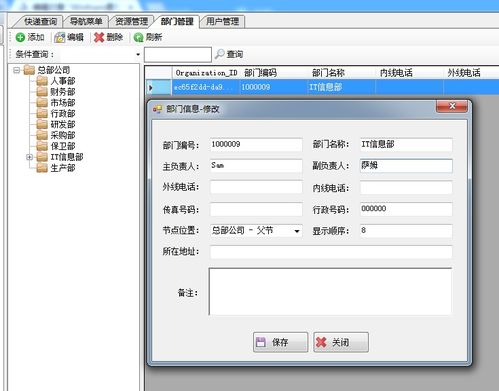Viewport: 499px width, 391px height.
Task: Switch to the 用户管理 tab
Action: tap(222, 22)
